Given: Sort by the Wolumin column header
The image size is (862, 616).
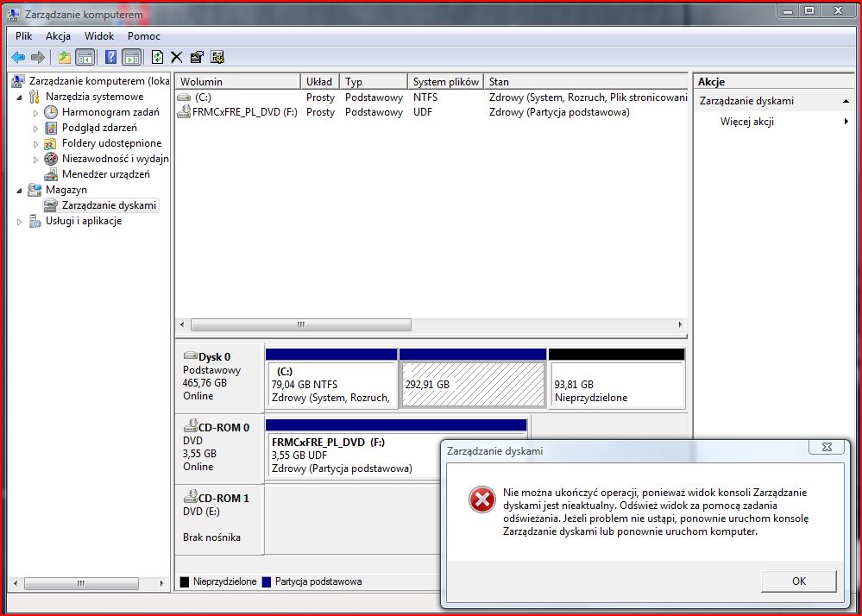Looking at the screenshot, I should tap(237, 81).
